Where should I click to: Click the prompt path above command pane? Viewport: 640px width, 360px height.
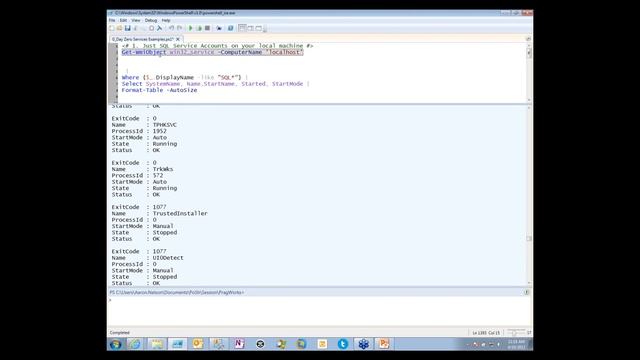(x=177, y=292)
